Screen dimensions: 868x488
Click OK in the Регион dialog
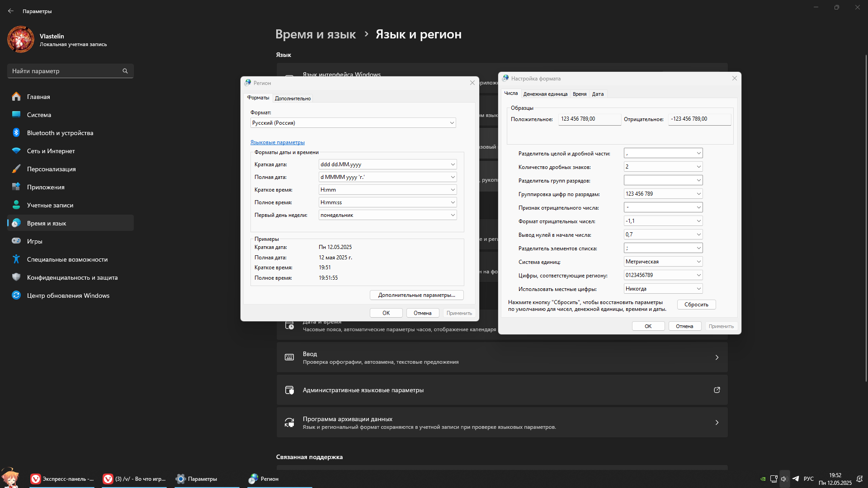tap(386, 313)
